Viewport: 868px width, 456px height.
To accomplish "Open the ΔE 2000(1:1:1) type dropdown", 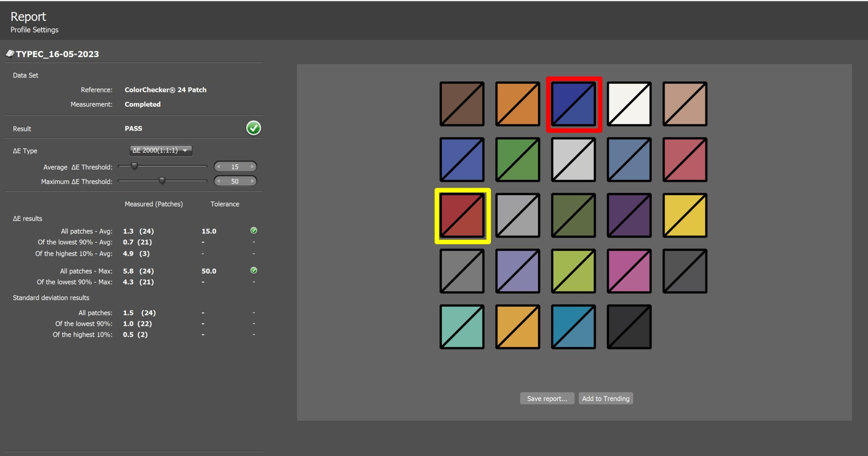I will click(160, 150).
